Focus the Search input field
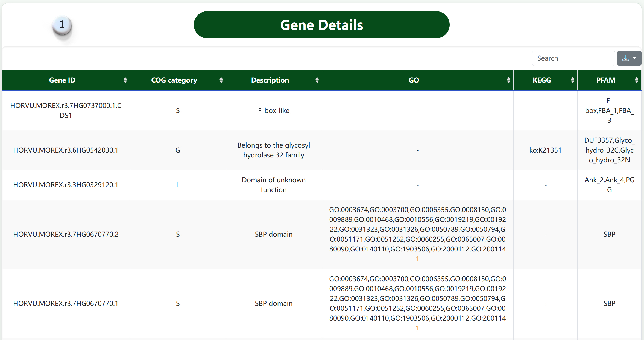Screen dimensions: 644x340 pyautogui.click(x=573, y=58)
